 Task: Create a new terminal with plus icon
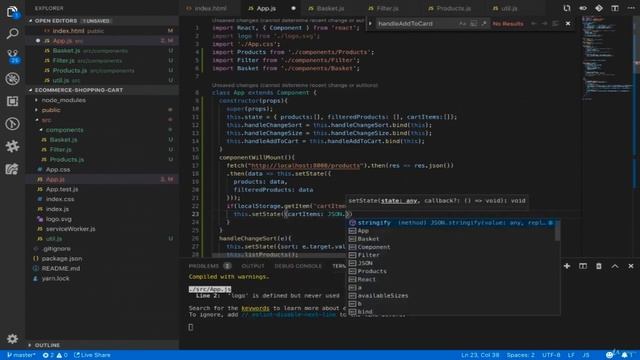567,266
